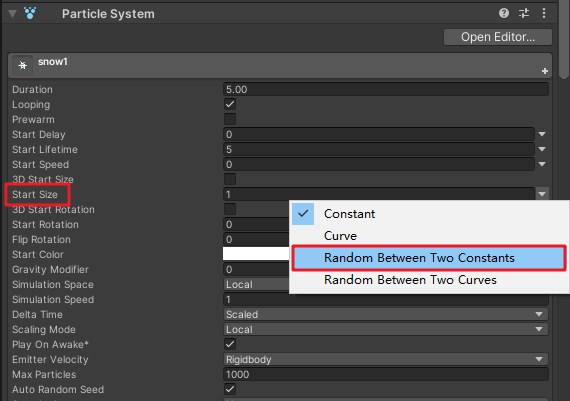Open the Delta Time dropdown
The height and width of the screenshot is (401, 570).
click(386, 314)
